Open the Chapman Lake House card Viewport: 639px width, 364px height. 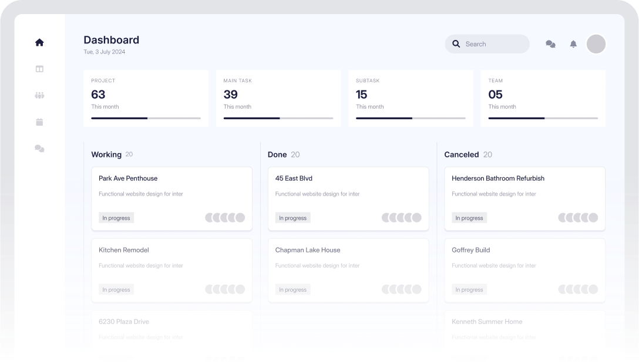(x=348, y=270)
